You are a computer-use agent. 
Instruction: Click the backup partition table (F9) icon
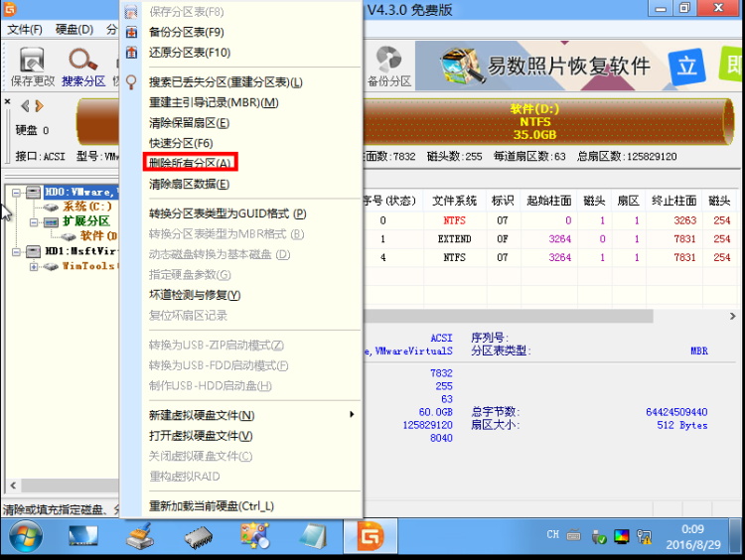(131, 32)
